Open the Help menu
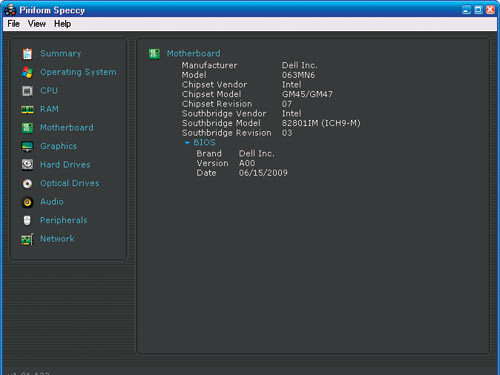The width and height of the screenshot is (500, 375). click(63, 24)
